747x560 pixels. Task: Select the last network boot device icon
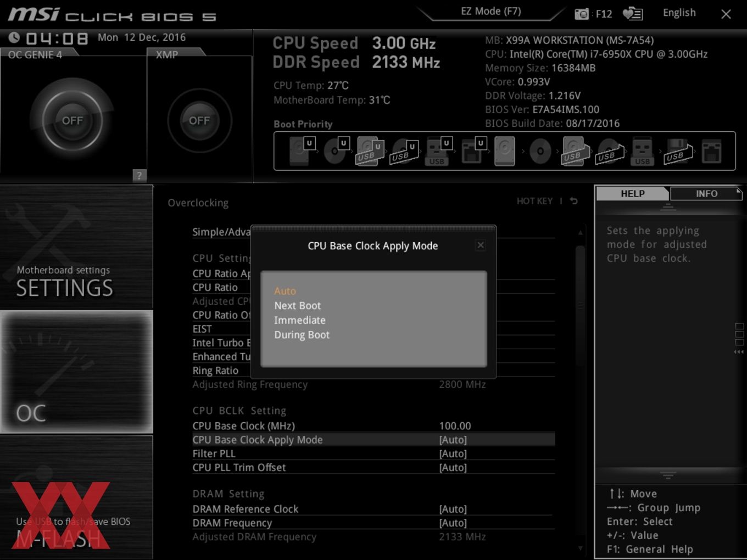click(711, 151)
